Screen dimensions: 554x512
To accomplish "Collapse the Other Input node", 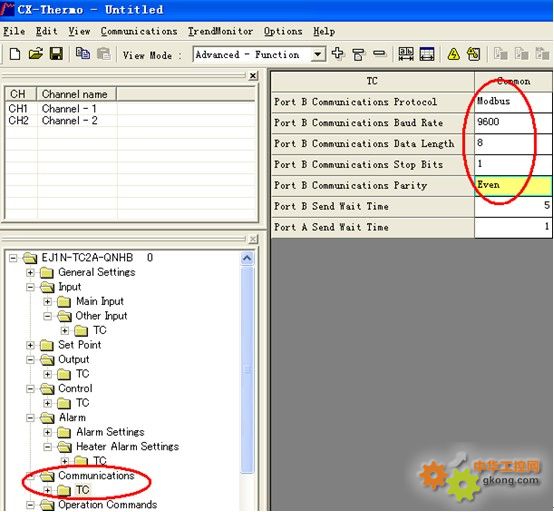I will pos(47,316).
